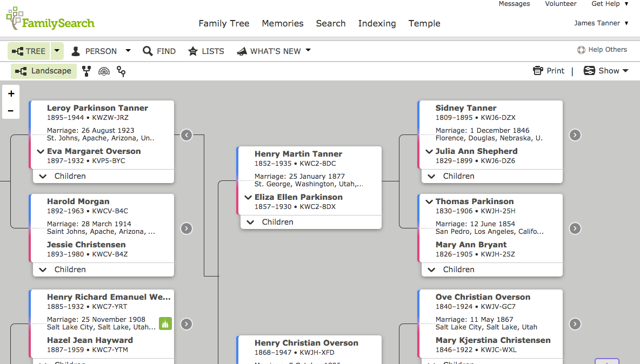Open the Tree dropdown arrow
Screen dimensions: 640x364
pos(57,51)
